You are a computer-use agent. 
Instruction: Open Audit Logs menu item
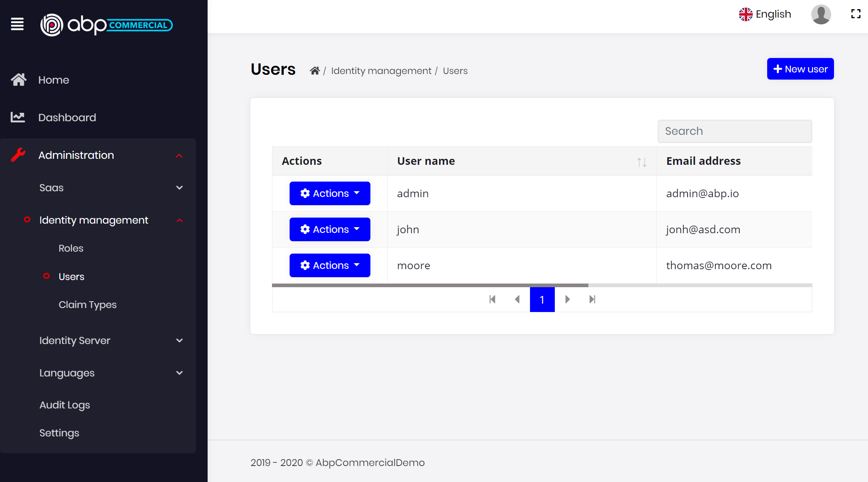[64, 405]
